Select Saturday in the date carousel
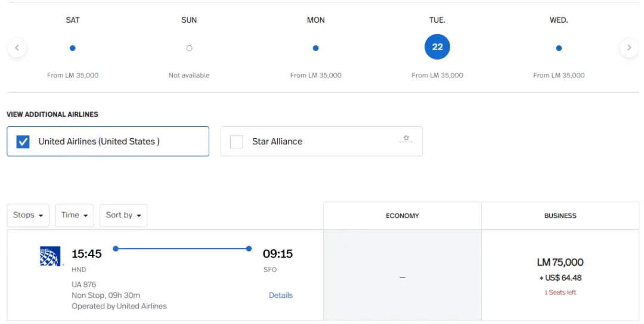This screenshot has width=644, height=324. pos(73,48)
